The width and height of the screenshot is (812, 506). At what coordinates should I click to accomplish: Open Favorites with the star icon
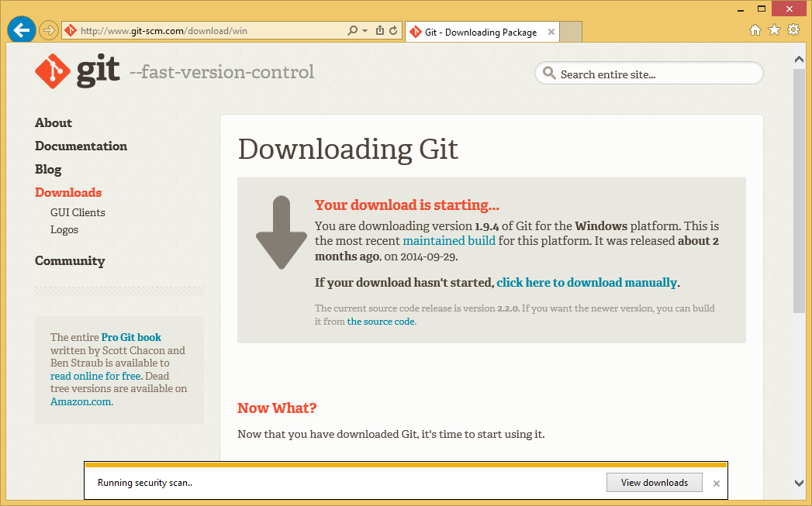click(774, 30)
